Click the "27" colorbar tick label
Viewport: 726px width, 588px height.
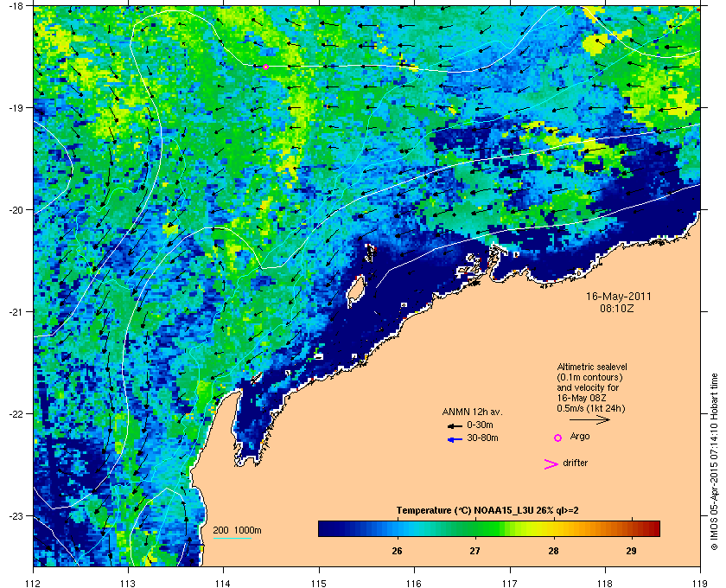tap(475, 551)
